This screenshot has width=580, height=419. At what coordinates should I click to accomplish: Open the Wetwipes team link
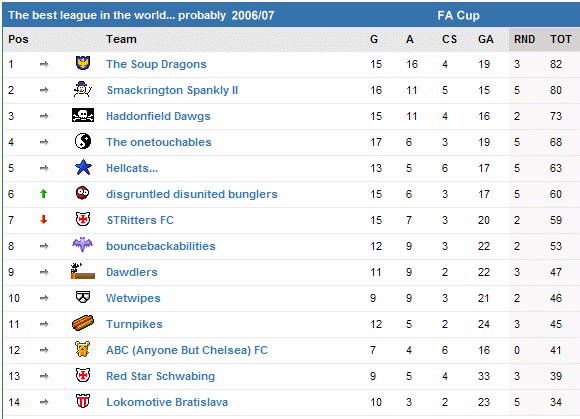click(x=133, y=298)
